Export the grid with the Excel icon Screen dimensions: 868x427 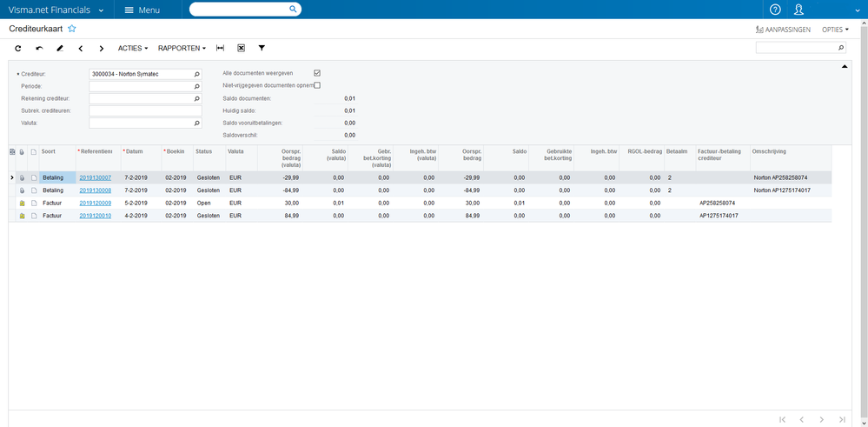click(x=241, y=48)
